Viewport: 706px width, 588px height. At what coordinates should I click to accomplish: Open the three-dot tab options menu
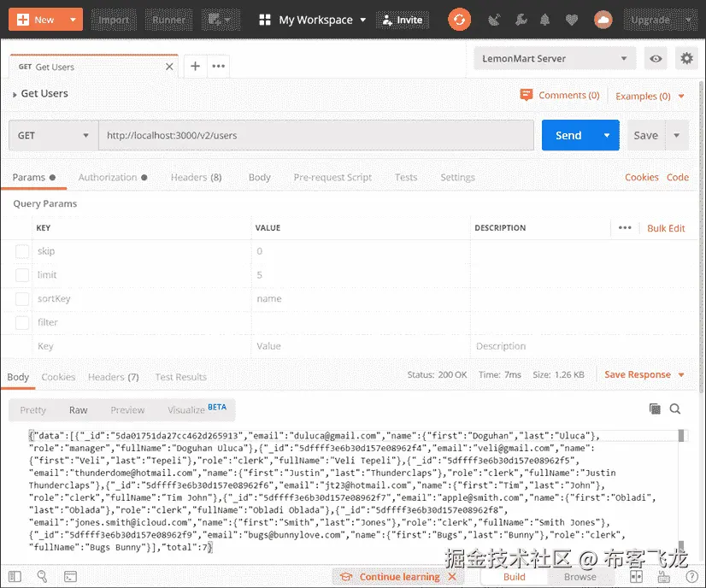(218, 66)
